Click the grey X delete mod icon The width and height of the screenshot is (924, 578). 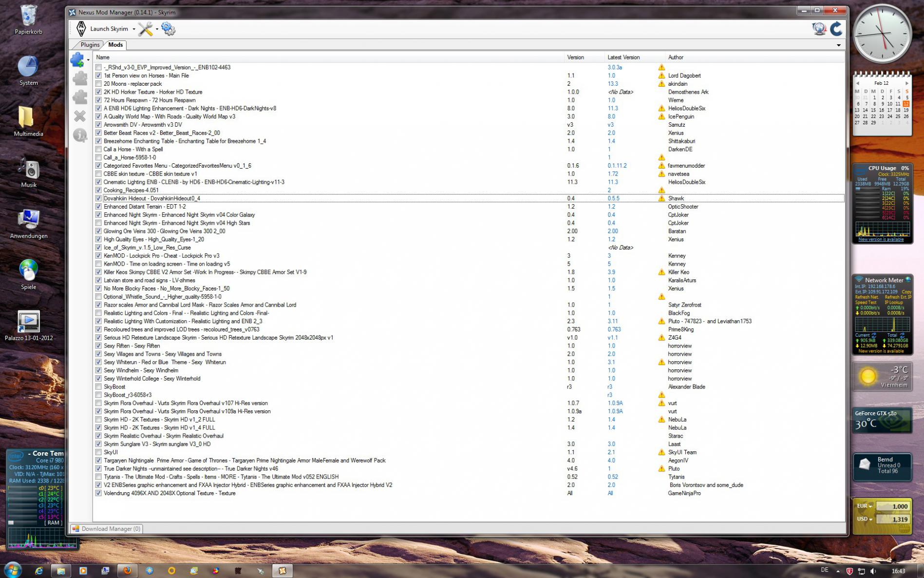80,116
